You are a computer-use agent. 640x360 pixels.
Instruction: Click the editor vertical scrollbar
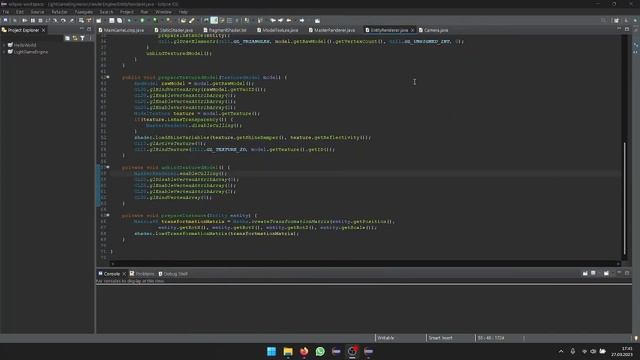[624, 198]
